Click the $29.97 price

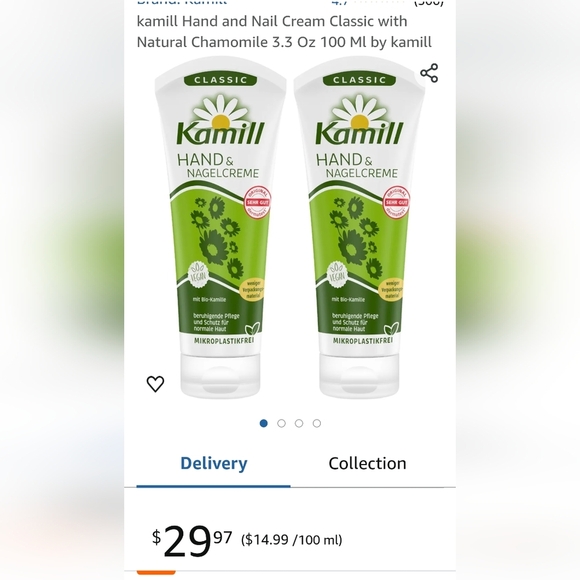pyautogui.click(x=192, y=540)
